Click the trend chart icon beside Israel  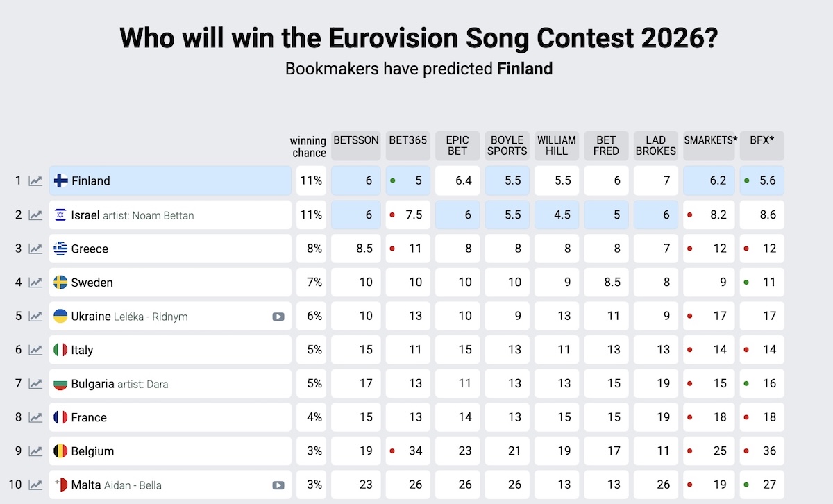[x=35, y=215]
